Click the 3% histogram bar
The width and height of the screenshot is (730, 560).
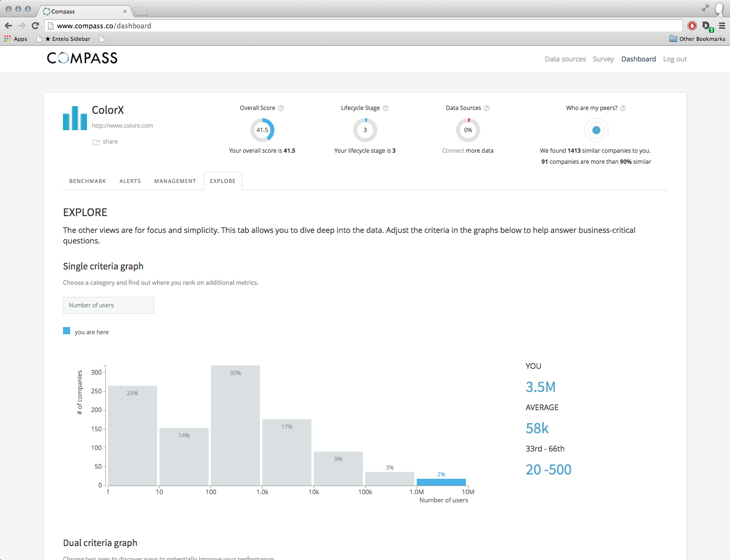(x=390, y=479)
